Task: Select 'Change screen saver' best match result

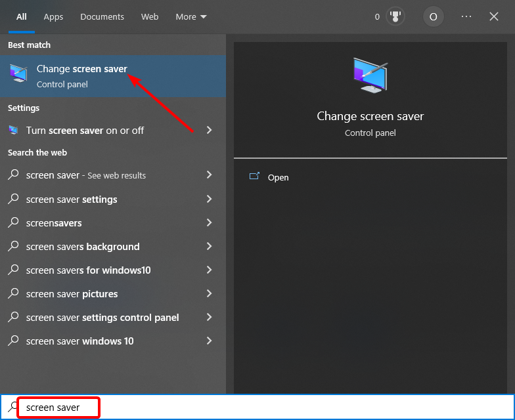Action: click(x=113, y=76)
